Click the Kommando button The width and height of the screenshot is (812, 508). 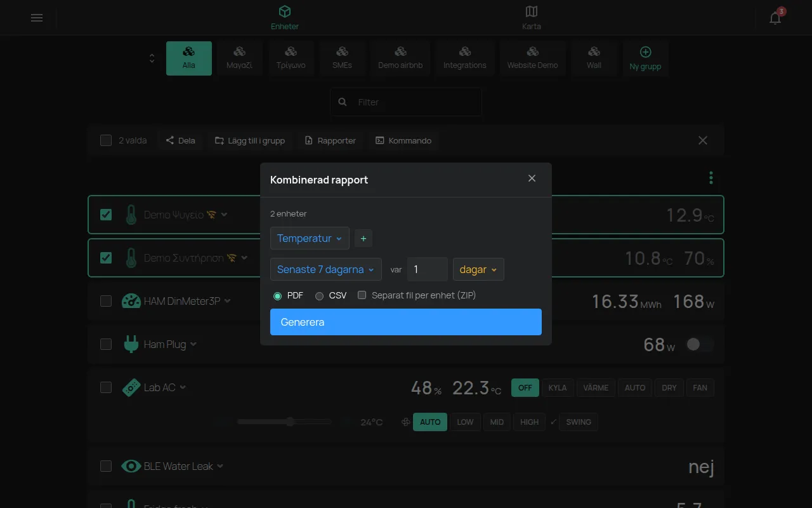[x=403, y=140]
